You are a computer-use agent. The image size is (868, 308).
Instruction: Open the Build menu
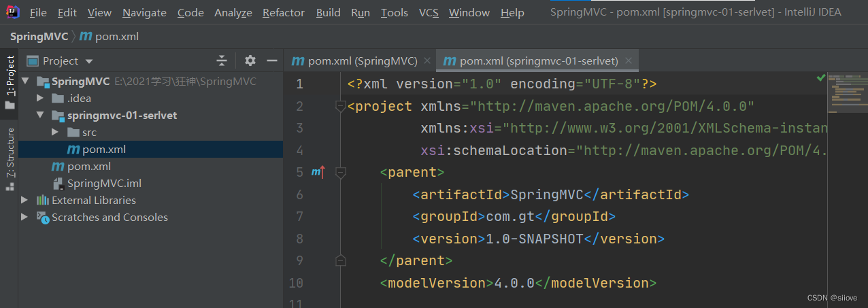pos(329,12)
